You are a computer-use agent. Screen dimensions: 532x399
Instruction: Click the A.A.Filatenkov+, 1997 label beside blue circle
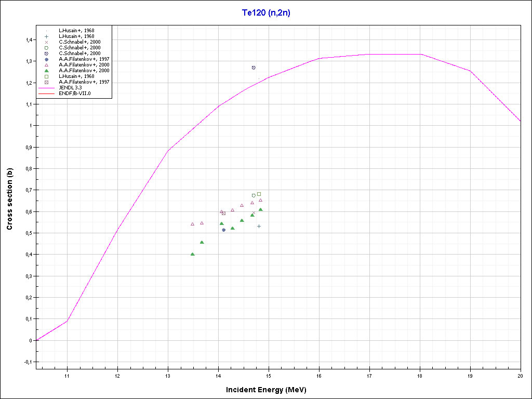click(84, 59)
